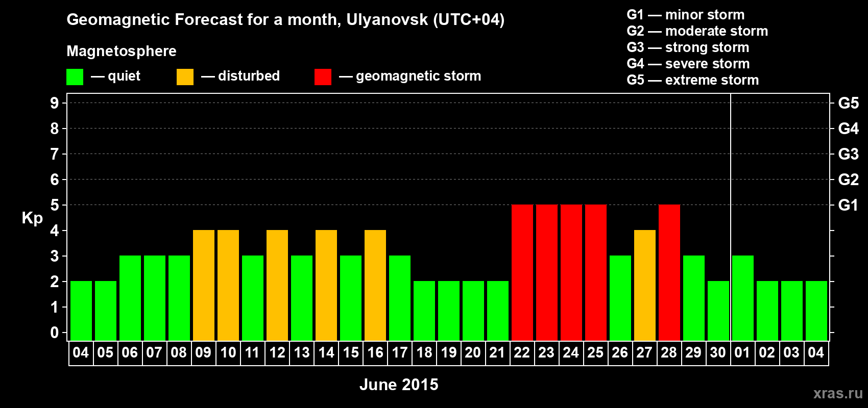Click 'G1 — minor storm' legend line
Viewport: 868px width, 408px height.
click(685, 15)
